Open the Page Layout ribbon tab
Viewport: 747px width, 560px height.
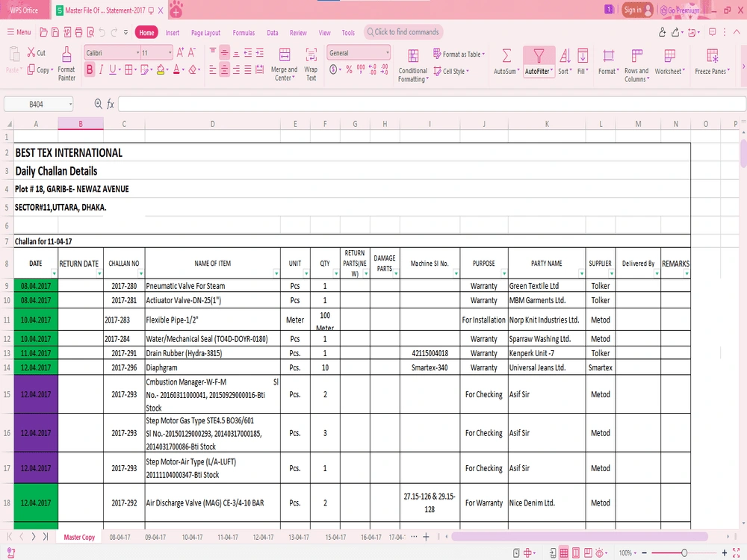click(x=206, y=33)
